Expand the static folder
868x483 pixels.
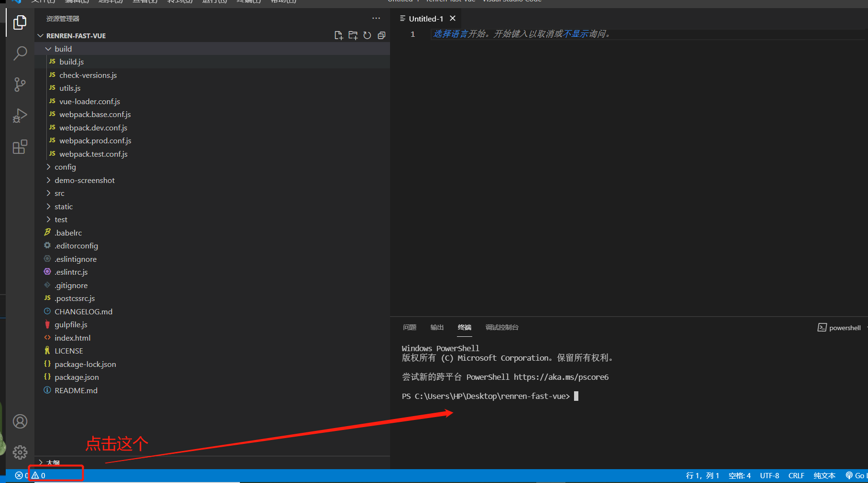click(212, 206)
